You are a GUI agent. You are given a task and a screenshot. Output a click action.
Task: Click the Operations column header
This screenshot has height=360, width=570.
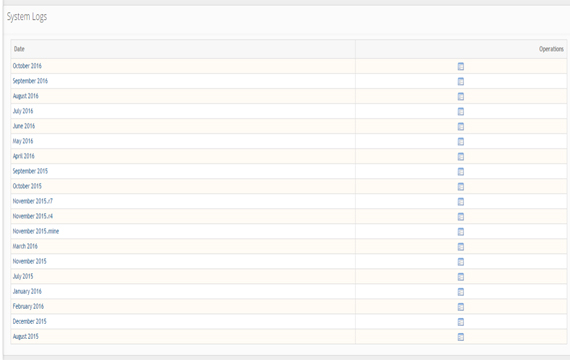551,49
